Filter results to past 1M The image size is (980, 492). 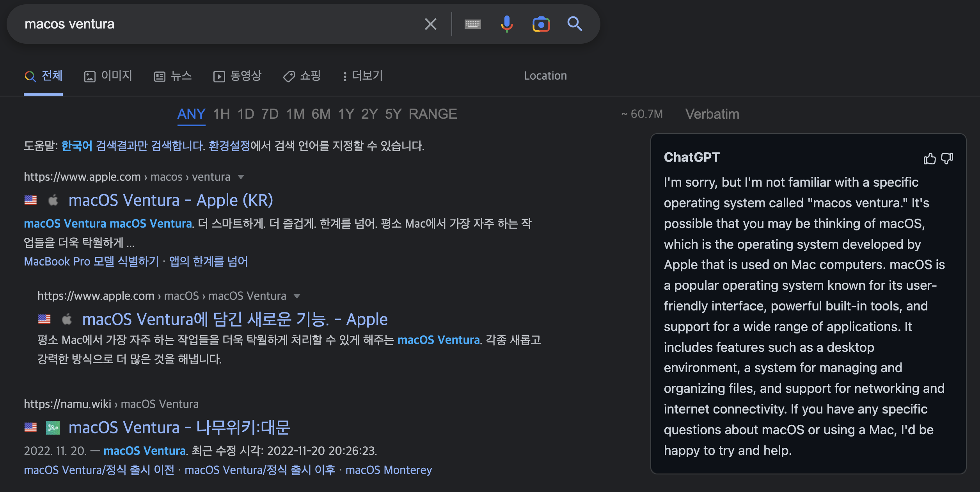[295, 114]
